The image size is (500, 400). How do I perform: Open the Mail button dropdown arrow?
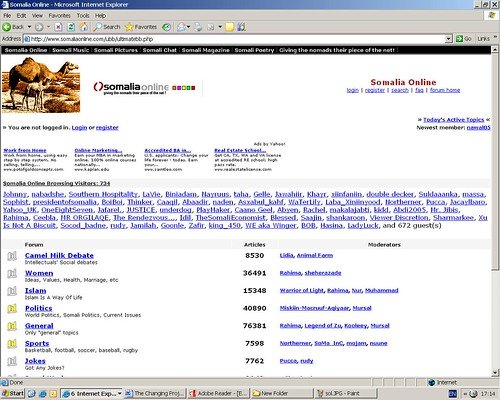188,27
